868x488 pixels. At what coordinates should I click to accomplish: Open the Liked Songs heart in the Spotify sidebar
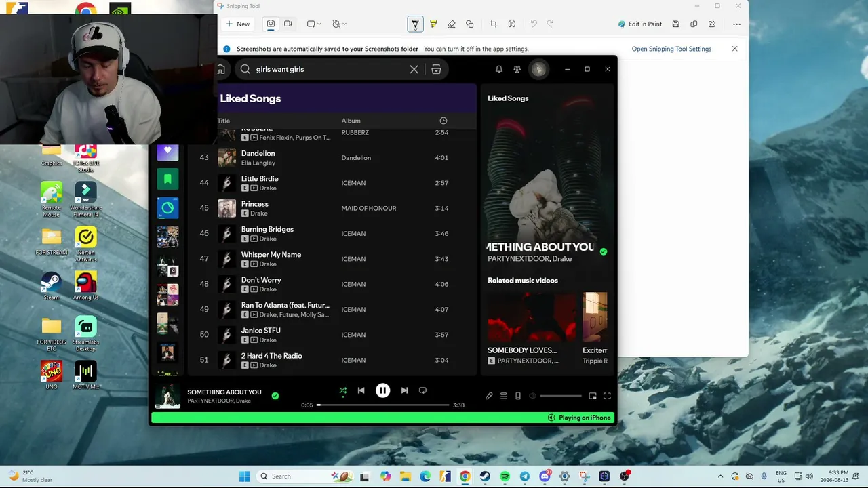[x=167, y=151]
